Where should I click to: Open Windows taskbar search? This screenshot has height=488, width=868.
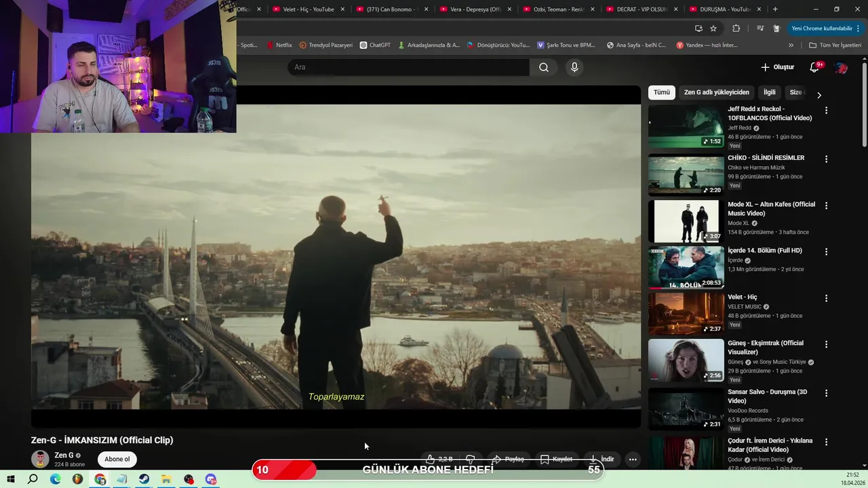33,479
